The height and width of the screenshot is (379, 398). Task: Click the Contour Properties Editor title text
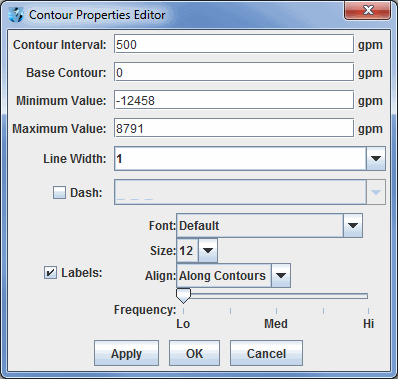(97, 15)
